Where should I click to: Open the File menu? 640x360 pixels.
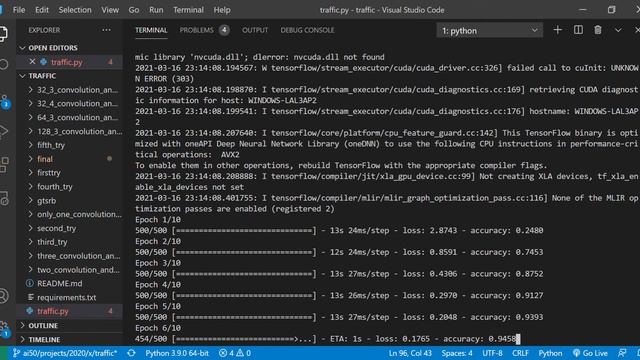point(19,10)
